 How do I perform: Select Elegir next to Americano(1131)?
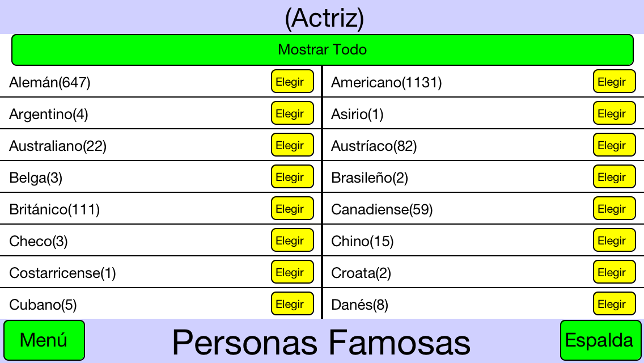coord(615,82)
